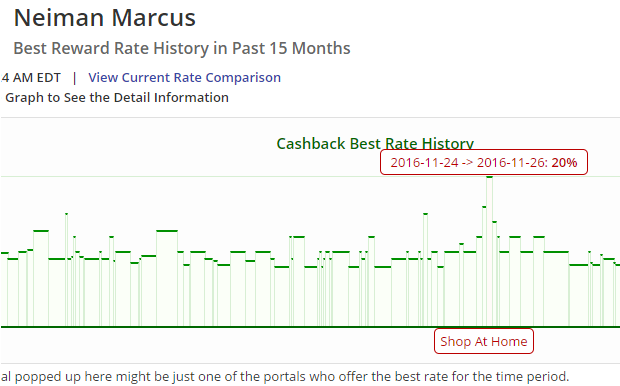Click the Shop At Home portal label
620x386 pixels.
pos(484,341)
